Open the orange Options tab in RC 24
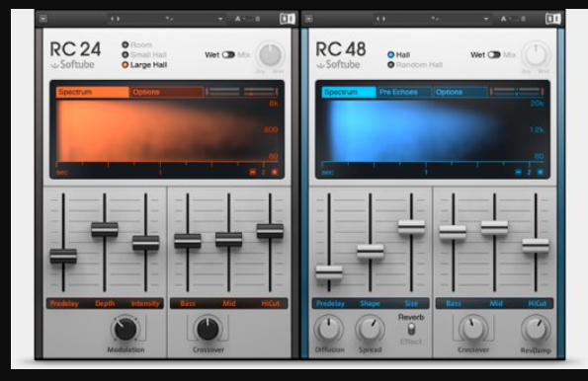The width and height of the screenshot is (588, 381). point(166,92)
